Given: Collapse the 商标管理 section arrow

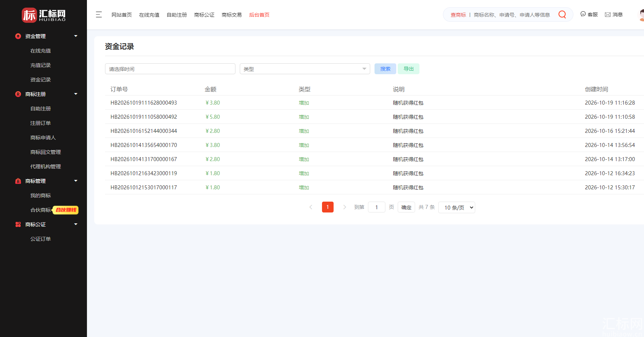Looking at the screenshot, I should [x=76, y=181].
